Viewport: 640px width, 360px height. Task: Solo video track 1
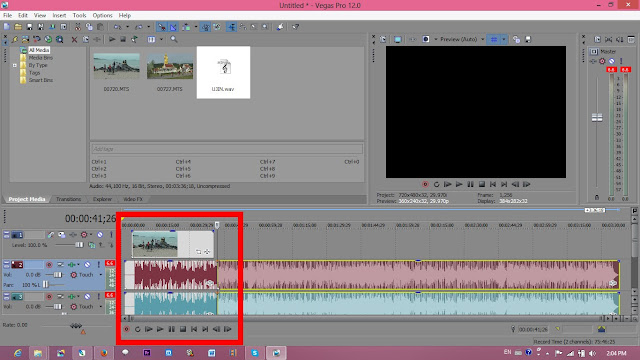111,235
